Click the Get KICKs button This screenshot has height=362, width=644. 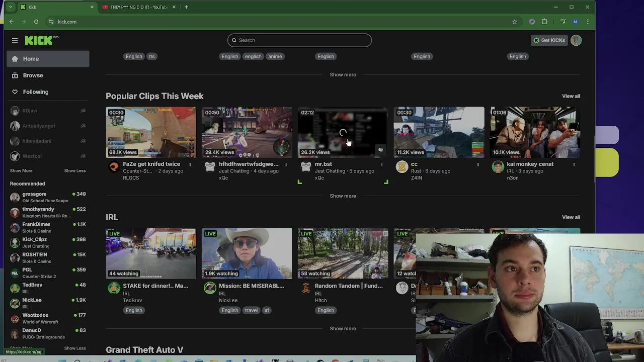pyautogui.click(x=549, y=40)
